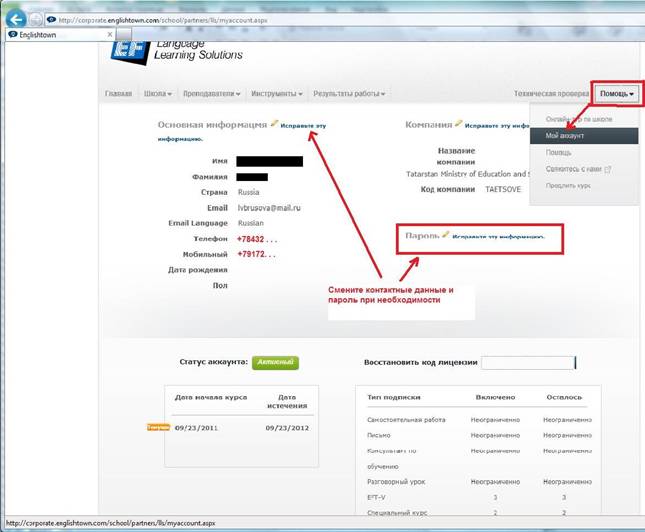Image resolution: width=645 pixels, height=532 pixels.
Task: Click status bar URL text
Action: pyautogui.click(x=111, y=523)
